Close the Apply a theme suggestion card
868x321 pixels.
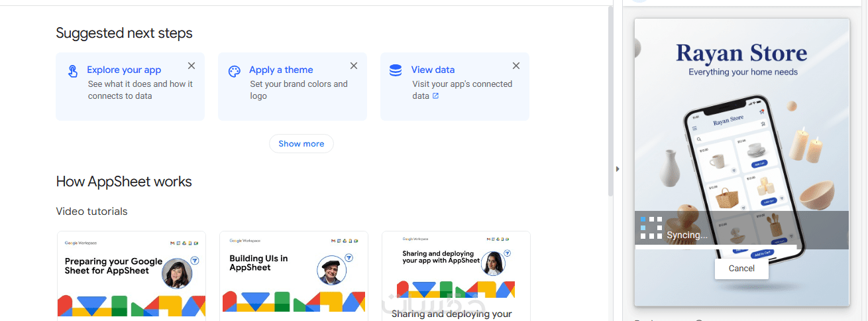354,66
